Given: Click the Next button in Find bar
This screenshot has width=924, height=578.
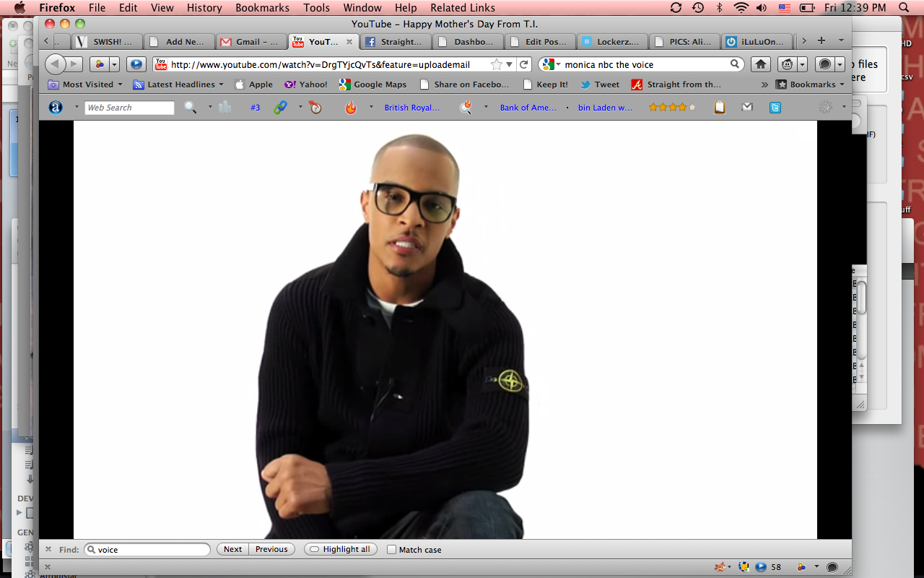Looking at the screenshot, I should pyautogui.click(x=232, y=550).
